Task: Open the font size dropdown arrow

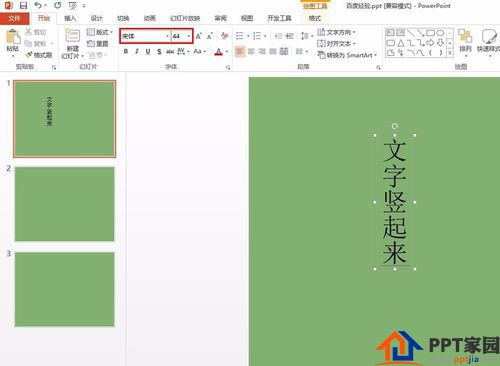Action: (189, 36)
